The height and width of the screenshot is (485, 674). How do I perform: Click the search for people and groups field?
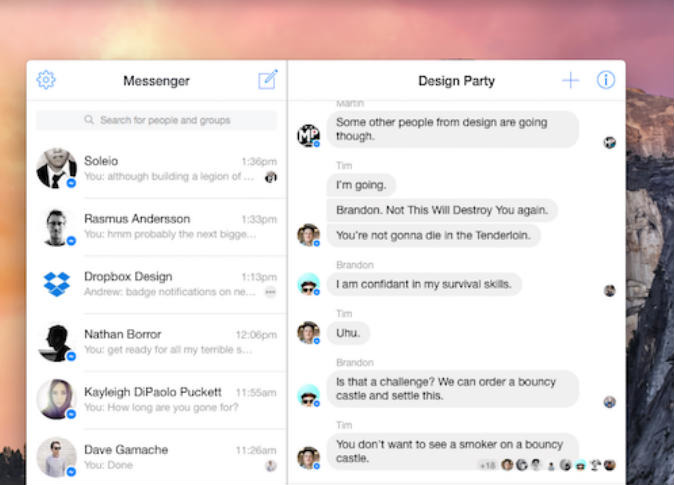point(157,120)
